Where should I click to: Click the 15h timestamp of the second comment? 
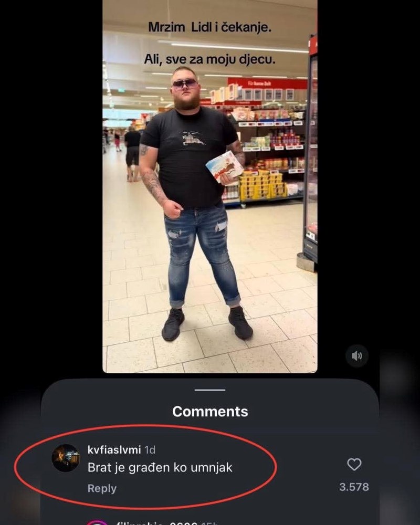209,523
